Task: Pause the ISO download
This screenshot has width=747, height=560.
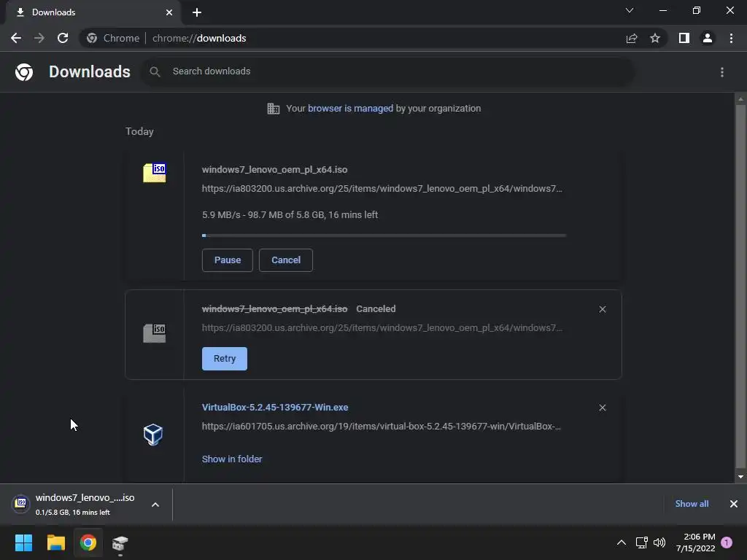Action: 228,260
